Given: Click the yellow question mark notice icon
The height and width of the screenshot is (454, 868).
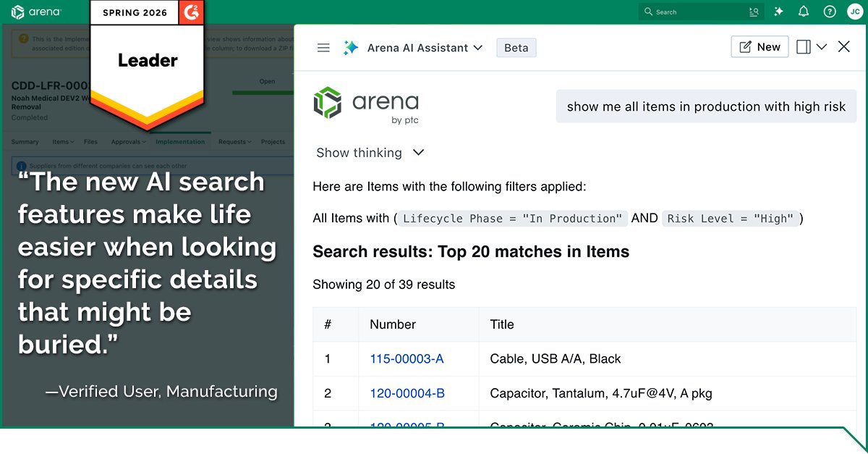Looking at the screenshot, I should click(23, 38).
